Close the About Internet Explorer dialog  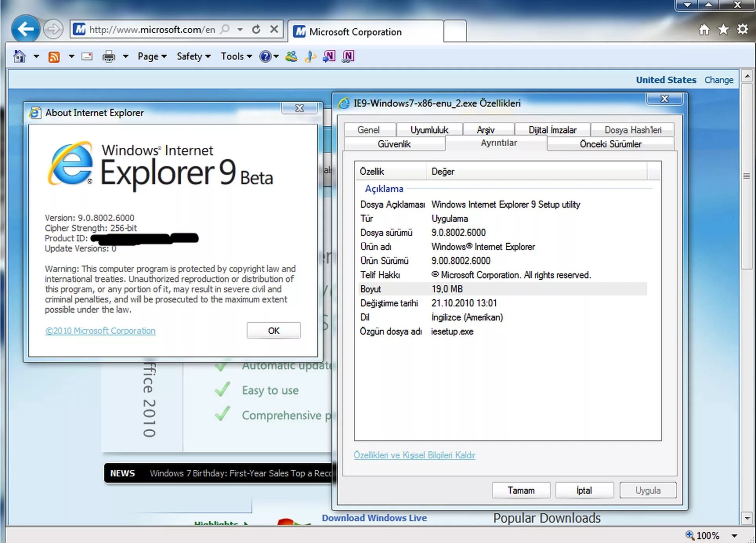pyautogui.click(x=300, y=108)
